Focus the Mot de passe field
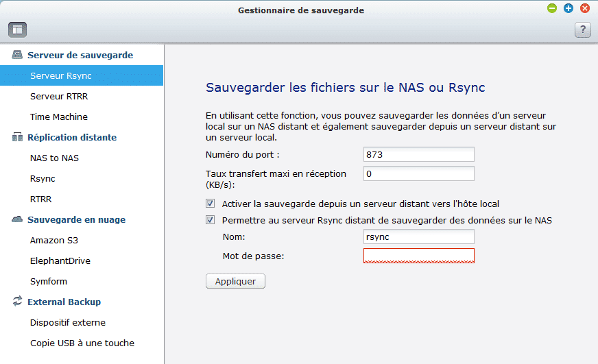This screenshot has width=598, height=364. [419, 256]
